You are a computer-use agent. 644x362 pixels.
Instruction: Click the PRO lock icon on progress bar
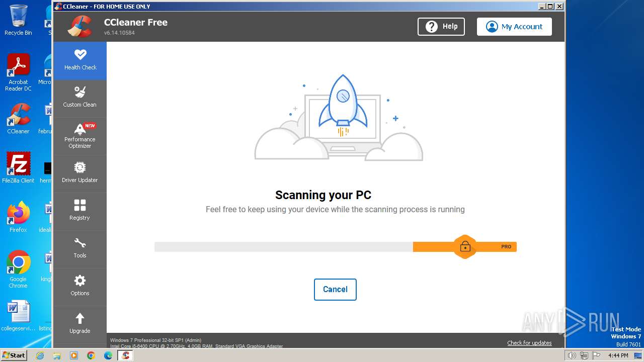pyautogui.click(x=465, y=247)
